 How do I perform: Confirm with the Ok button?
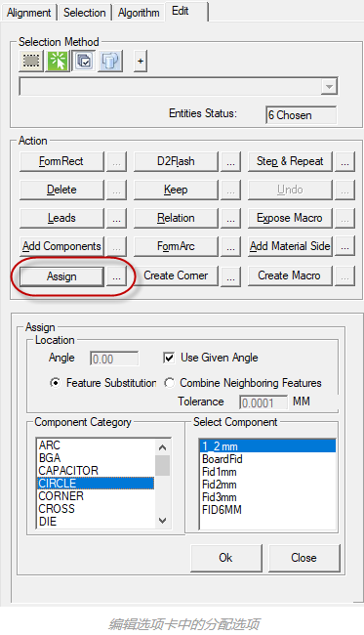click(225, 558)
